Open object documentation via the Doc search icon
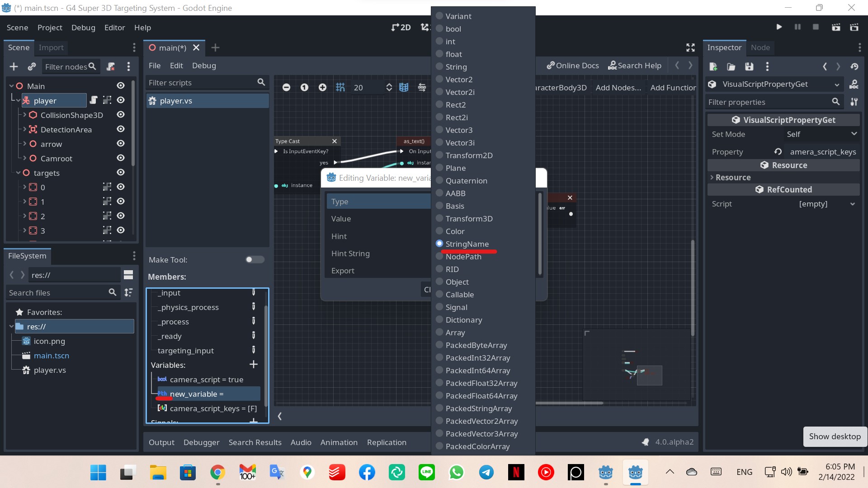868x488 pixels. (x=854, y=84)
